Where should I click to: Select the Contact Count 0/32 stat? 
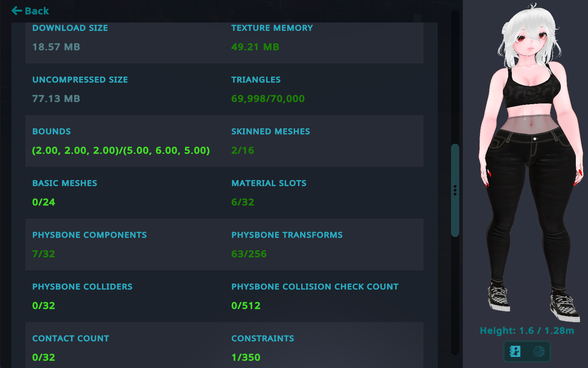[44, 357]
